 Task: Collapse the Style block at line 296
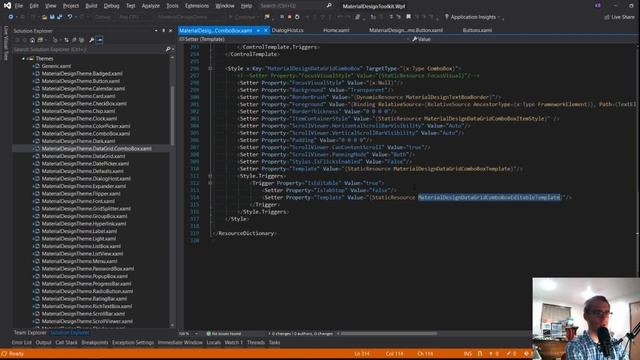(x=210, y=69)
